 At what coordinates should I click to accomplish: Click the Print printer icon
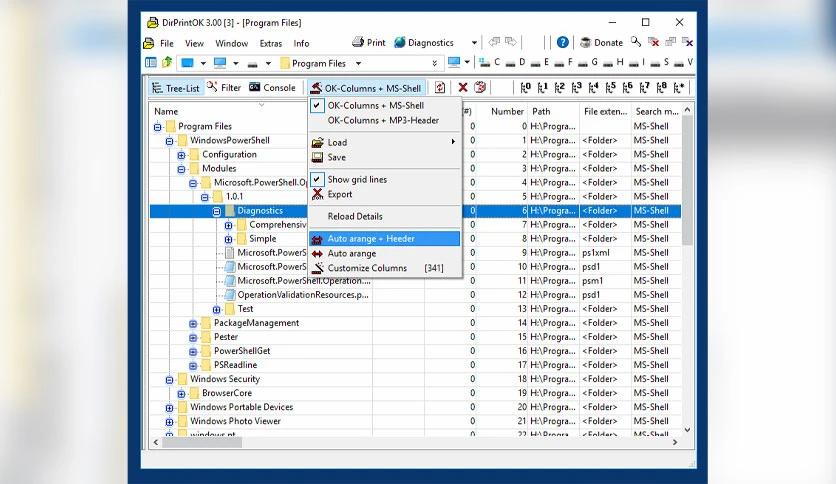(x=358, y=42)
